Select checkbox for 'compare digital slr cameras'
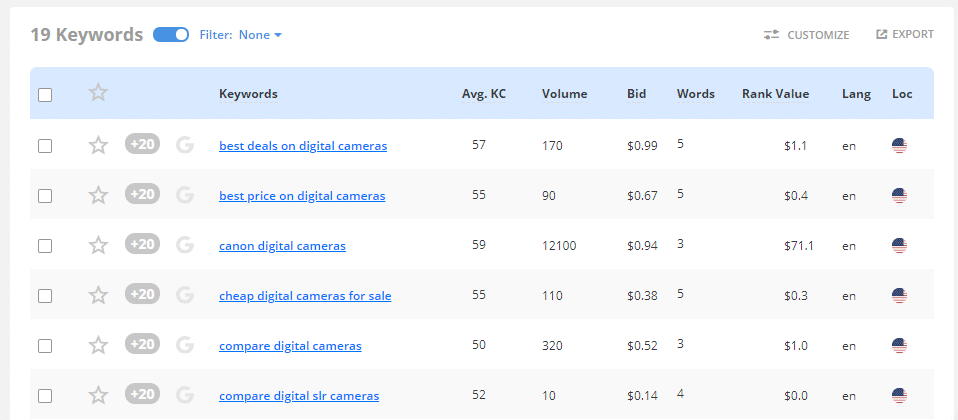The height and width of the screenshot is (420, 958). coord(45,396)
